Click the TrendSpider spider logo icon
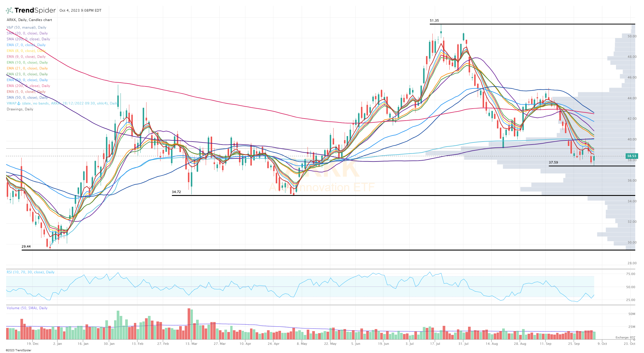The image size is (644, 353). (9, 11)
